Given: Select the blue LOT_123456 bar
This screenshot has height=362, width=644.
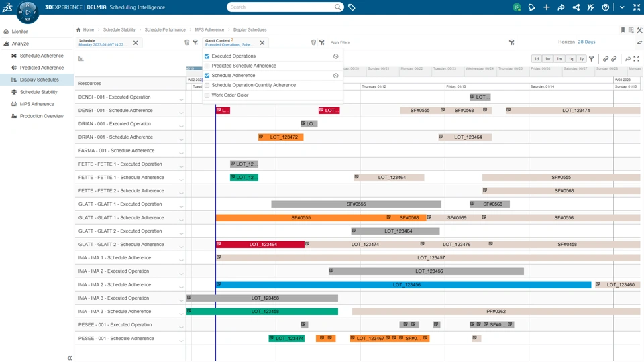Looking at the screenshot, I should (x=403, y=284).
